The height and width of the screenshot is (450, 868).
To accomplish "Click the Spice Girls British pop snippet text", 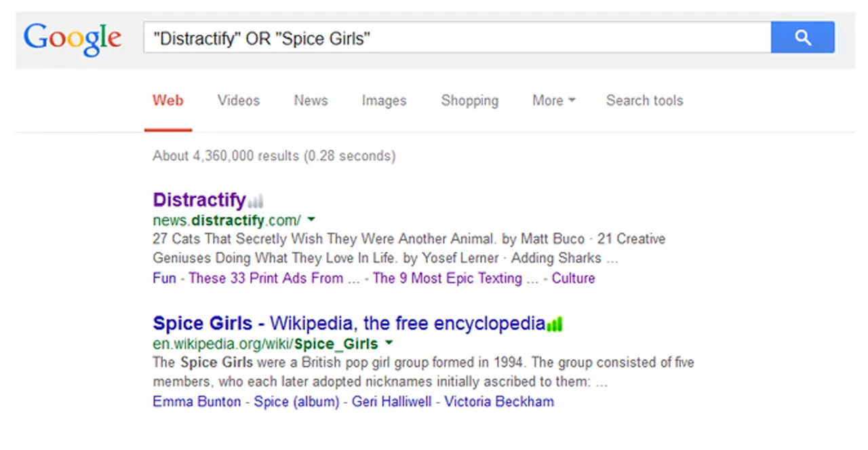I will pyautogui.click(x=424, y=372).
